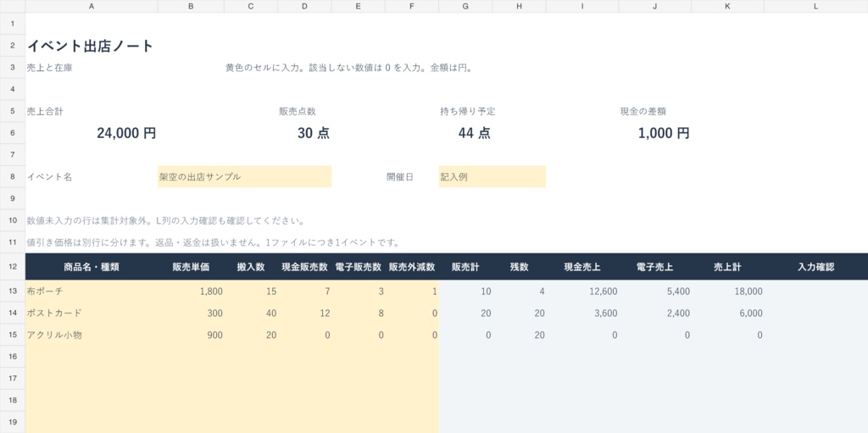Click the '残数' header cell
This screenshot has height=433, width=868.
click(520, 267)
